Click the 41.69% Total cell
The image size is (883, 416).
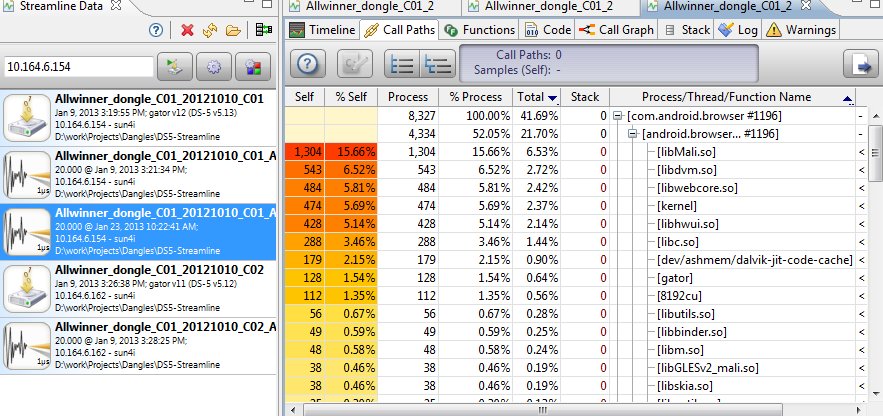point(538,117)
